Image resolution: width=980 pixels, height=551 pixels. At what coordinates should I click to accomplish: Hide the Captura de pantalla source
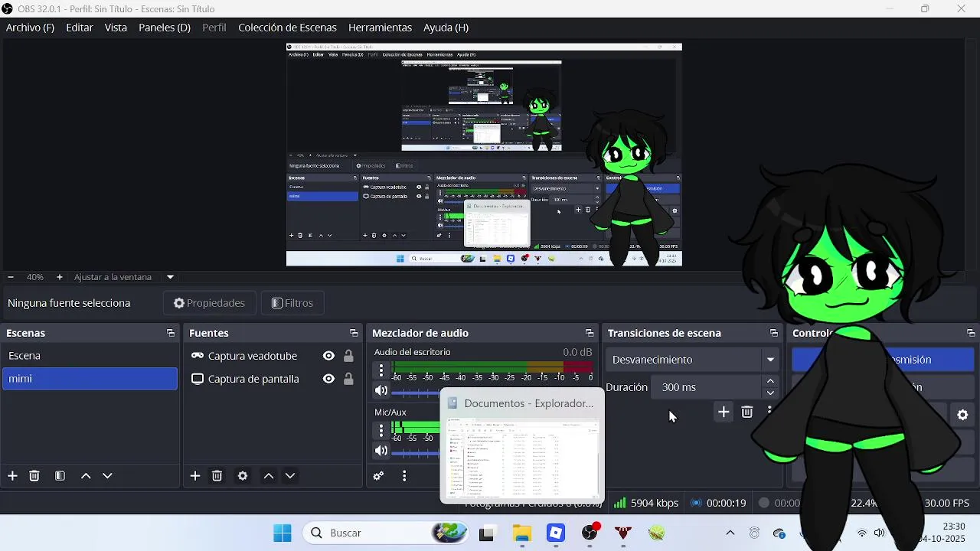click(x=328, y=379)
